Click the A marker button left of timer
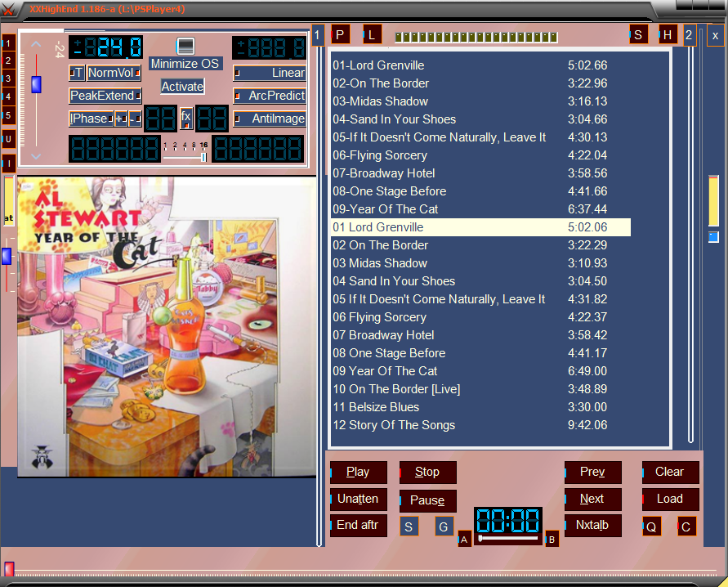Image resolution: width=728 pixels, height=587 pixels. coord(464,539)
